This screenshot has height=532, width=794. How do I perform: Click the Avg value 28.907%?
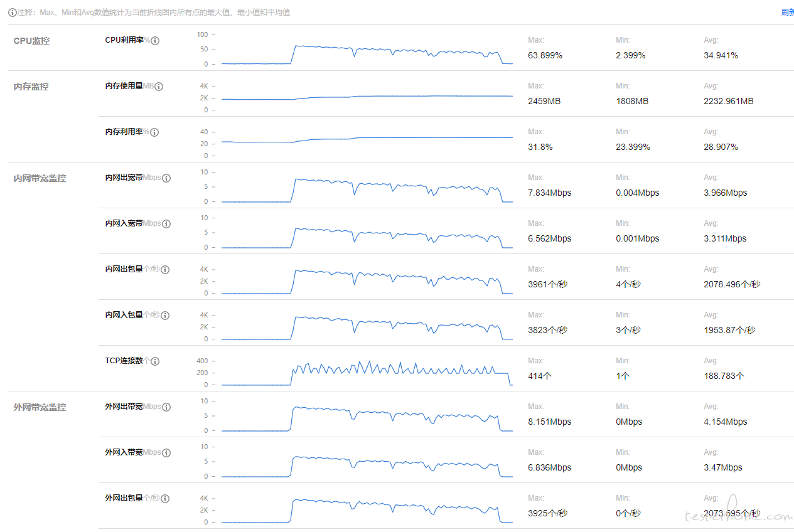[721, 147]
